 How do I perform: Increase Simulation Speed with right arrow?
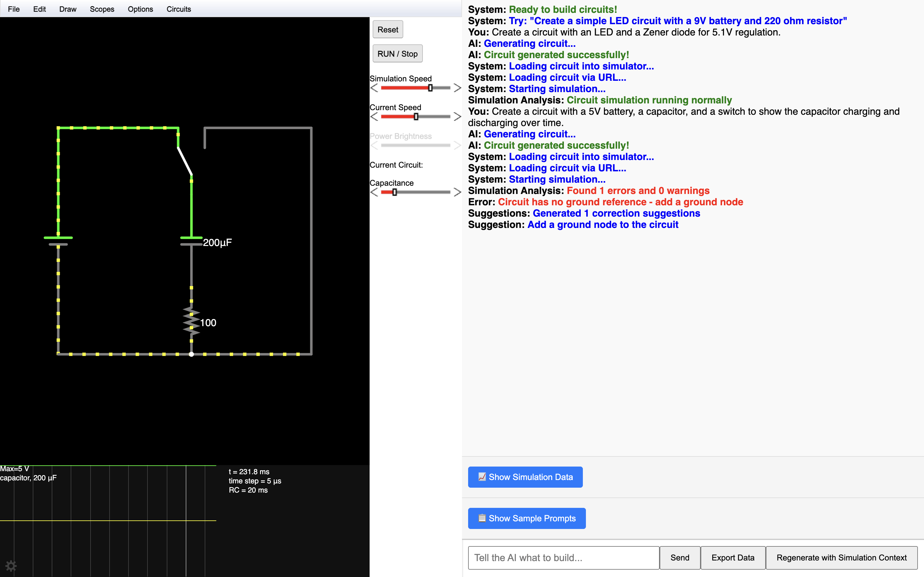click(x=457, y=88)
